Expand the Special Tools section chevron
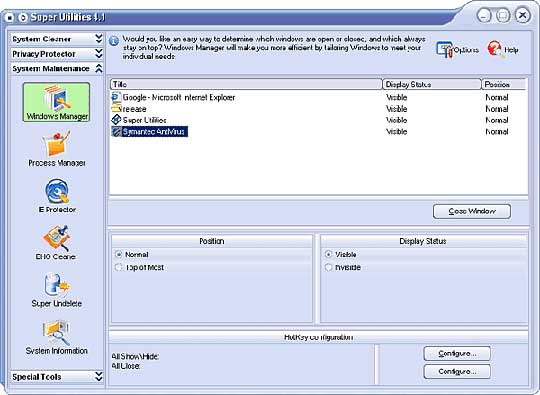 click(99, 376)
